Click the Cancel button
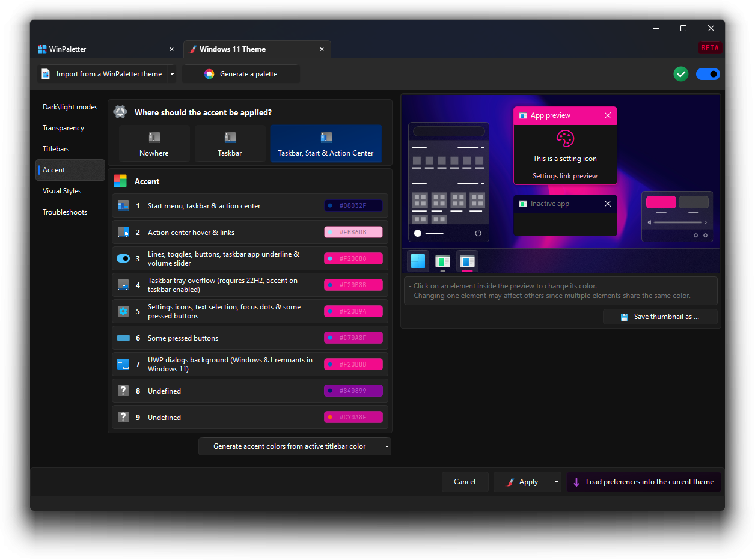Screen dimensions: 755x560 465,482
